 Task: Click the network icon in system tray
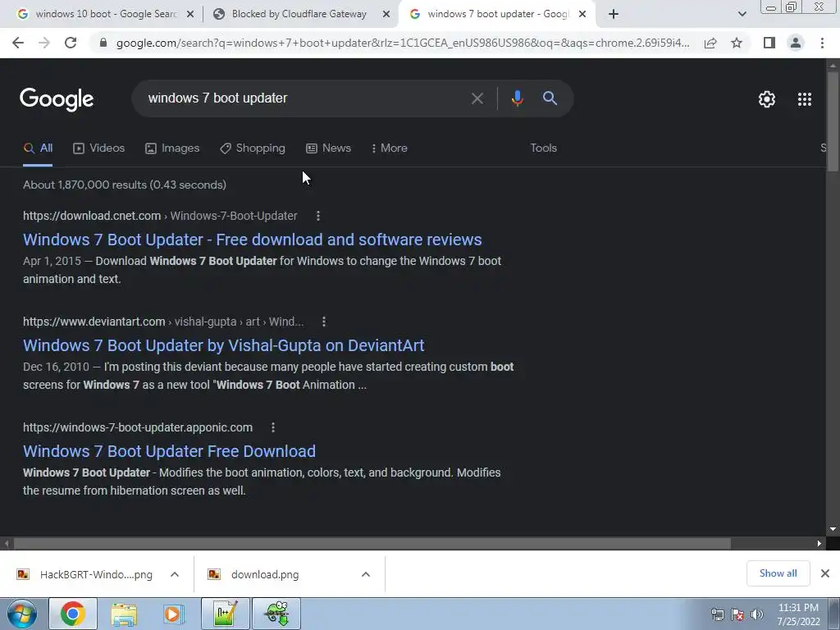click(x=717, y=614)
